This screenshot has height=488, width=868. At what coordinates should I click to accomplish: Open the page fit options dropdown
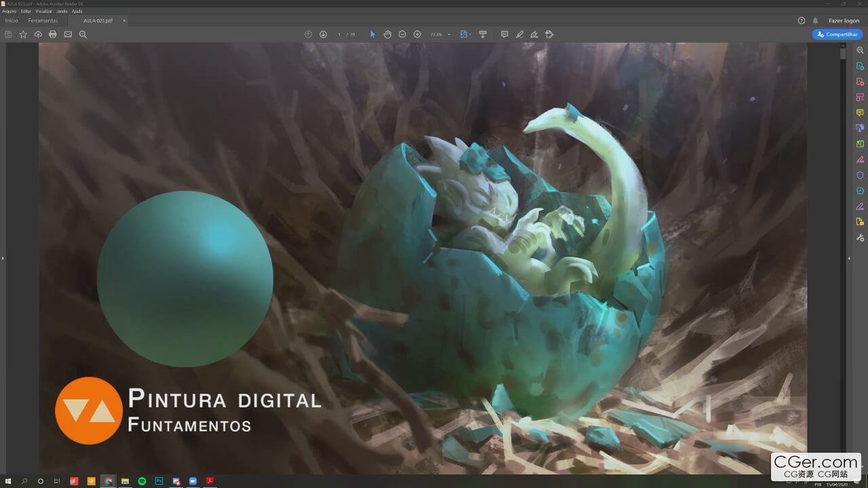click(x=465, y=35)
